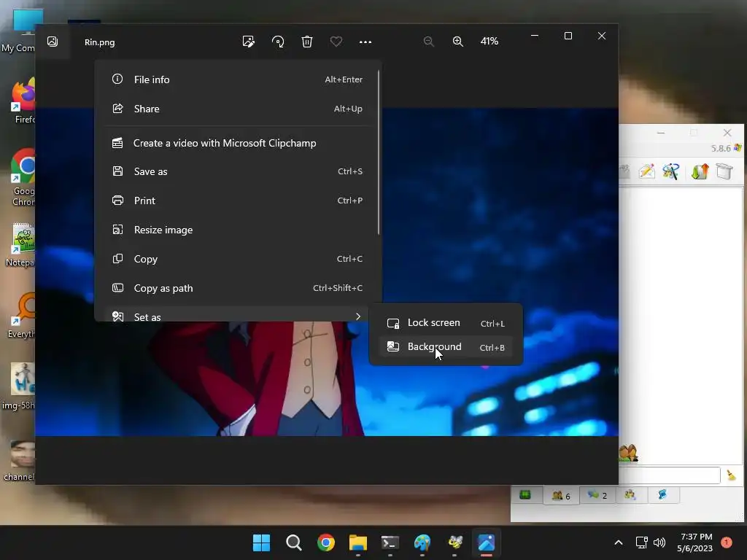The width and height of the screenshot is (747, 560).
Task: Open the img-58h desktop file
Action: [20, 386]
